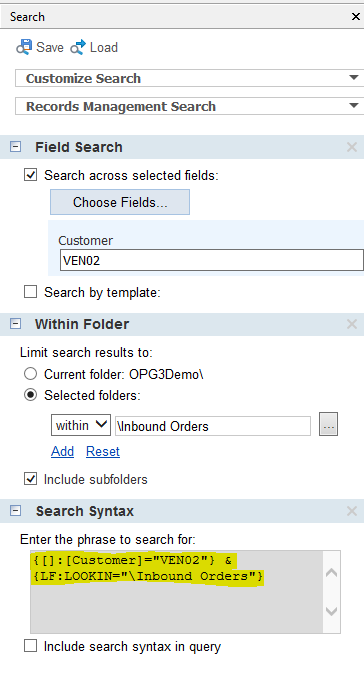Open the 'within' folder condition dropdown

81,425
